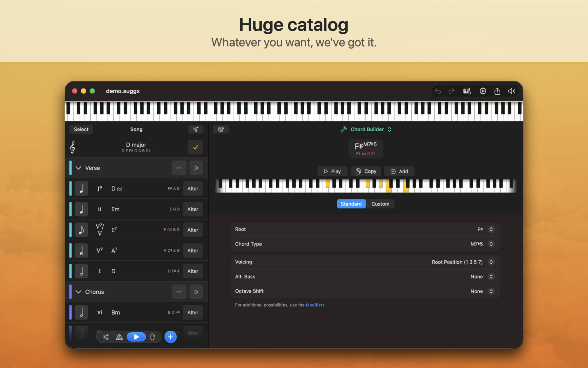Toggle the loop icon in bottom bar
Image resolution: width=588 pixels, height=368 pixels.
click(x=153, y=337)
